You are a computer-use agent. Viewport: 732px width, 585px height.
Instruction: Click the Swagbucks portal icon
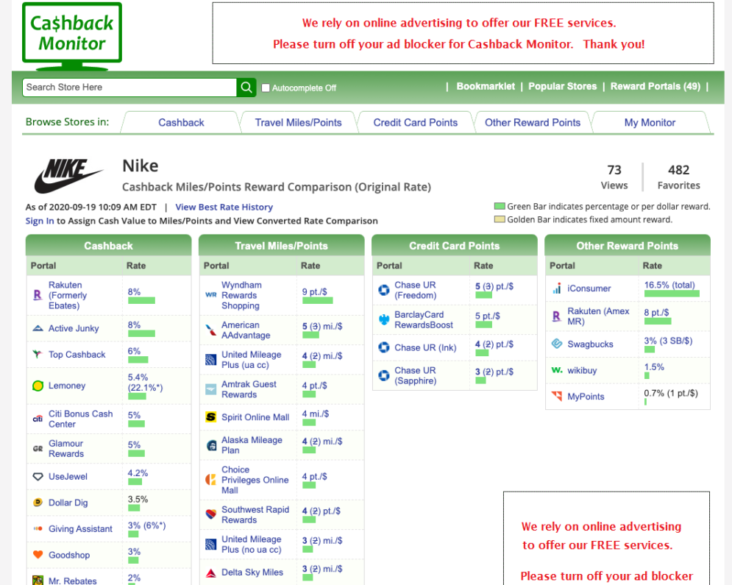(557, 344)
